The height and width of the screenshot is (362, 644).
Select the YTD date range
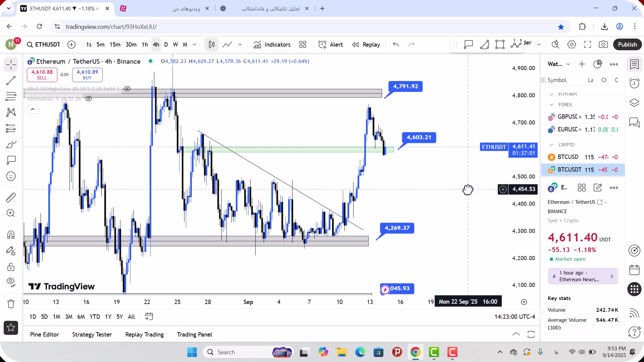point(95,317)
